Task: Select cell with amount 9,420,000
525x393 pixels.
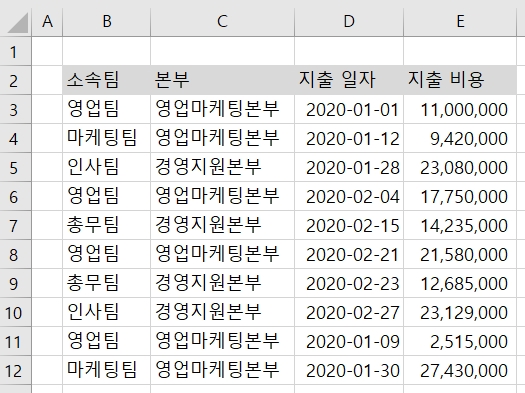Action: (x=460, y=139)
